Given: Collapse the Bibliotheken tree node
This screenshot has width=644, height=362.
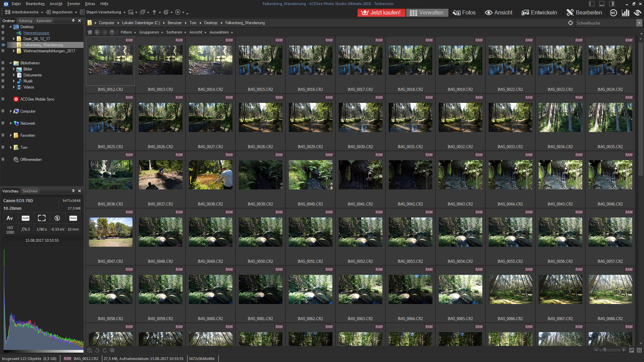Looking at the screenshot, I should pos(11,63).
